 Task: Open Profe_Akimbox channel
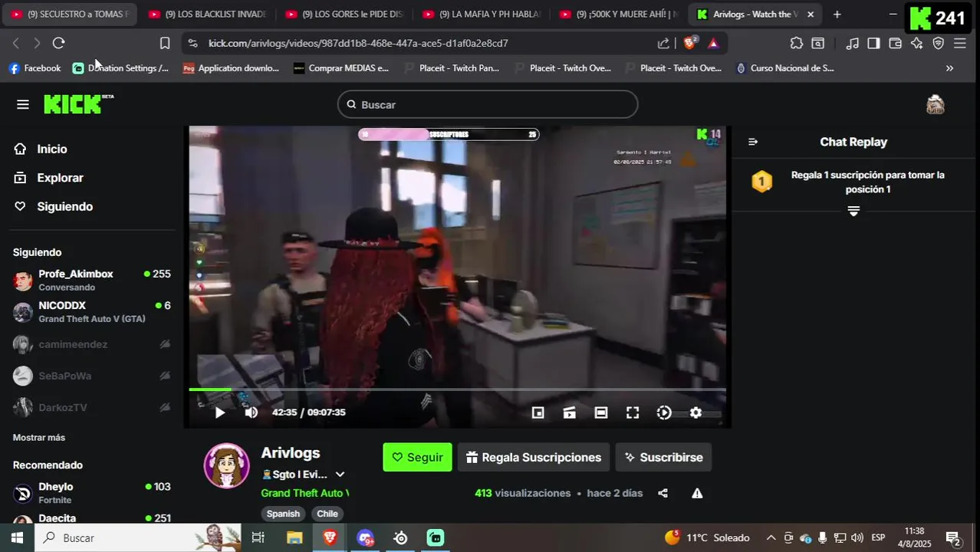tap(92, 280)
